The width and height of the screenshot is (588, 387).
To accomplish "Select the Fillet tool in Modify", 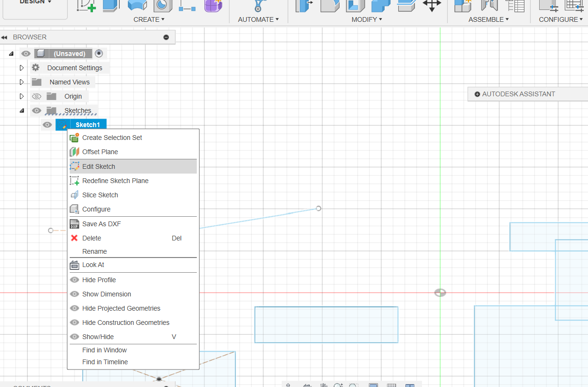I will (330, 5).
